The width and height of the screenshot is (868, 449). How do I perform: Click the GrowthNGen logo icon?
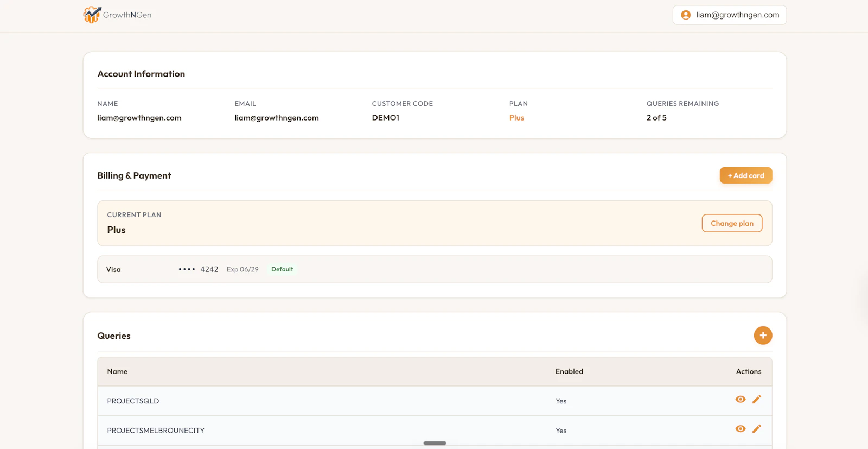tap(92, 15)
